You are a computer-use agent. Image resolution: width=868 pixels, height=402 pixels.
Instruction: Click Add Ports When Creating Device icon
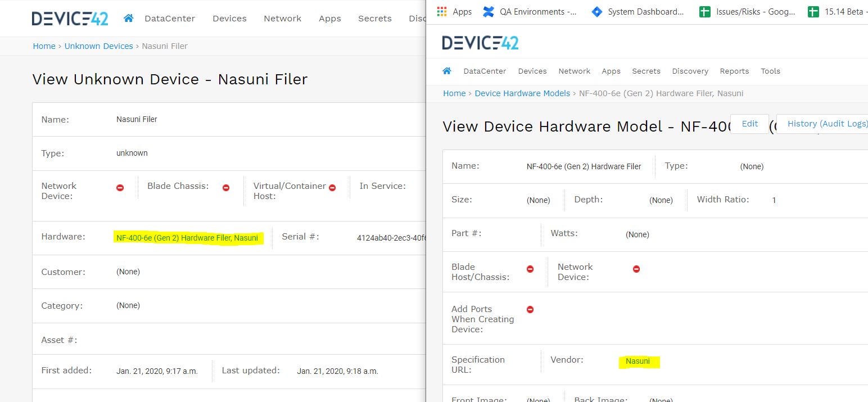tap(530, 309)
